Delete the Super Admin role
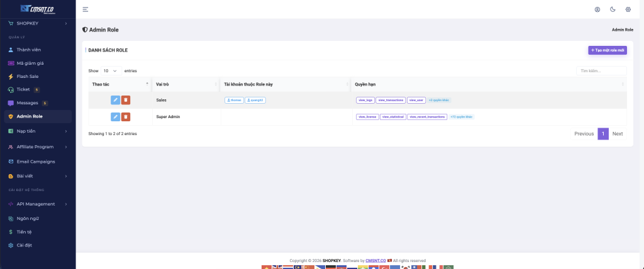Viewport: 644px width, 269px height. click(126, 116)
